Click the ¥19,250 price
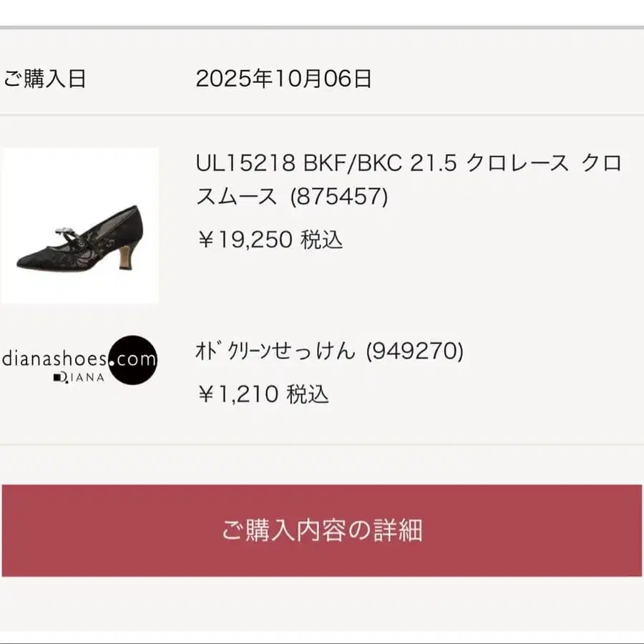This screenshot has height=644, width=644. [x=244, y=240]
